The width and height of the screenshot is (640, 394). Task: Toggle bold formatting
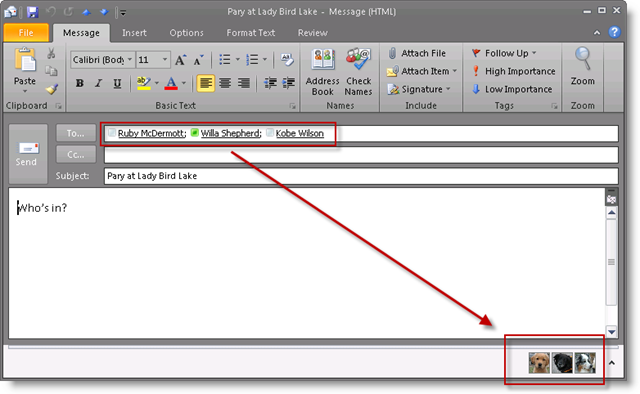click(x=80, y=83)
